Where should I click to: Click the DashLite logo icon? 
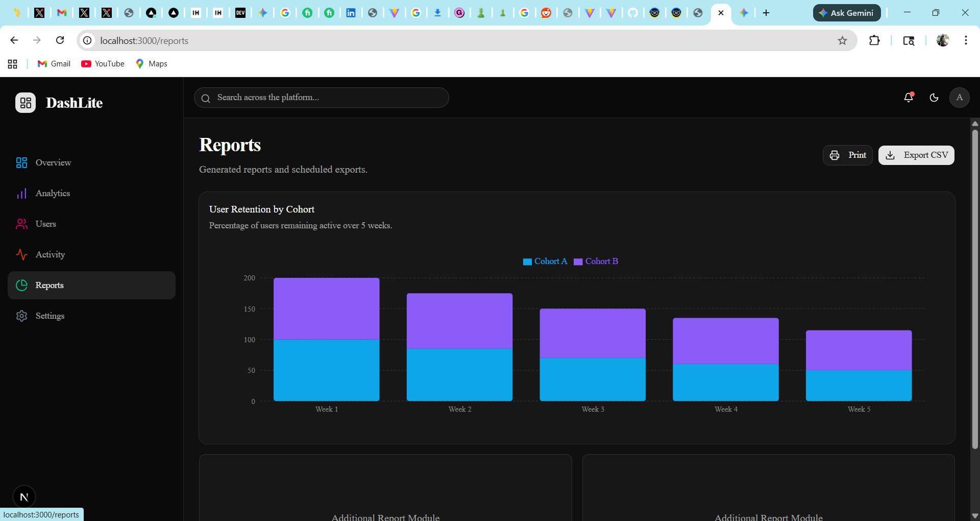click(x=25, y=103)
